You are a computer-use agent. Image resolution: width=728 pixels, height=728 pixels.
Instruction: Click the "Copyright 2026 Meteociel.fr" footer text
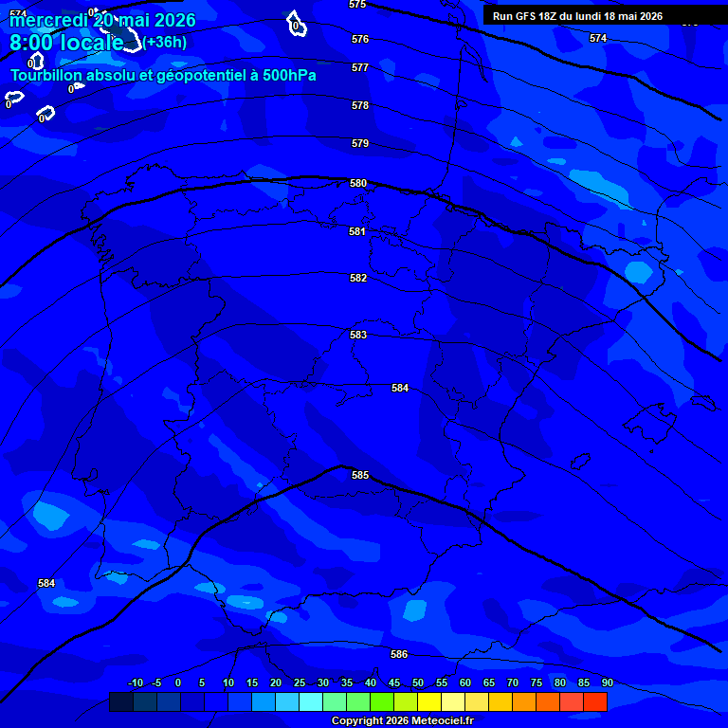403,720
